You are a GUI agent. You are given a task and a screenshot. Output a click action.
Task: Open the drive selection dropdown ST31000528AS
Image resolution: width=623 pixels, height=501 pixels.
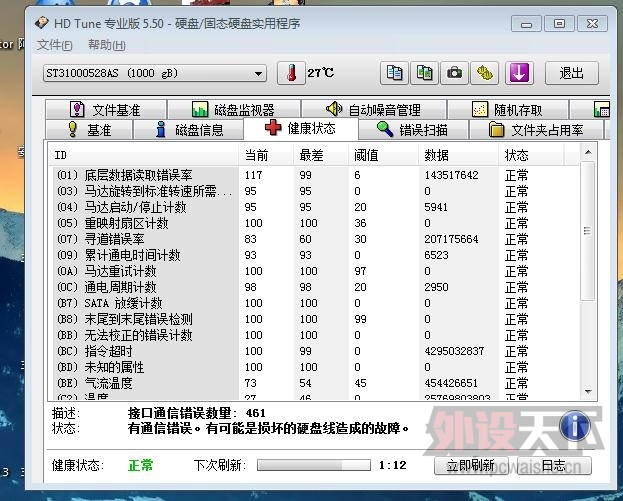pyautogui.click(x=154, y=74)
